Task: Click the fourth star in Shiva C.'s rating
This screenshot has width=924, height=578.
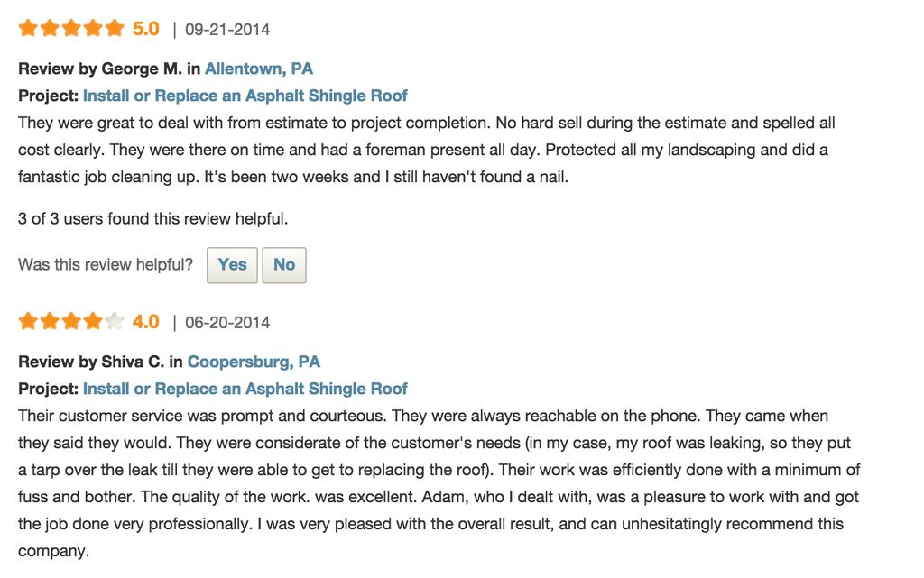Action: coord(93,322)
